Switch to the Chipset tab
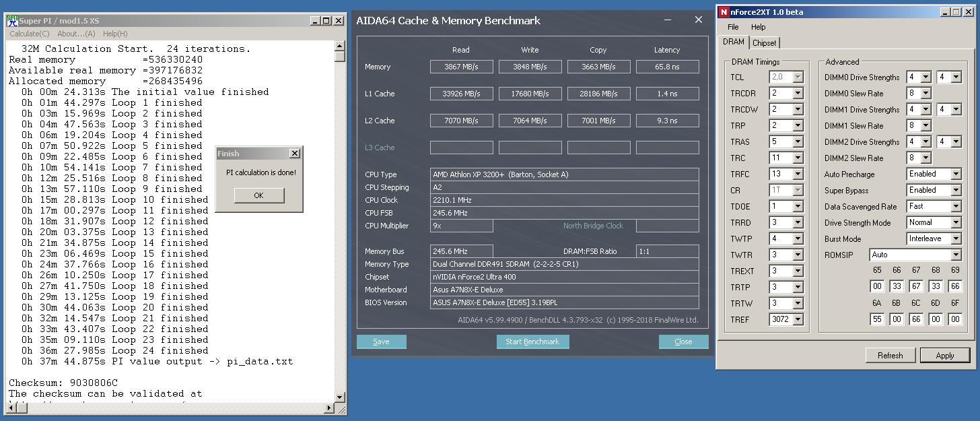980x421 pixels. pos(764,43)
